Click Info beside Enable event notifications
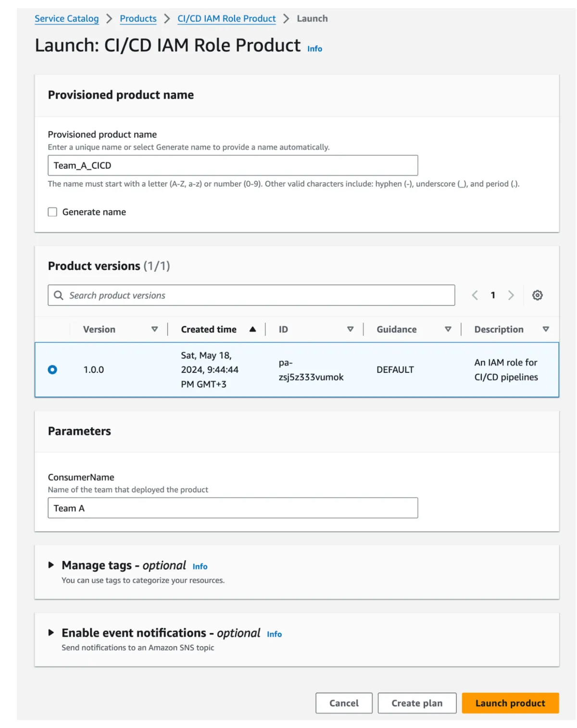This screenshot has height=728, width=577. [274, 634]
